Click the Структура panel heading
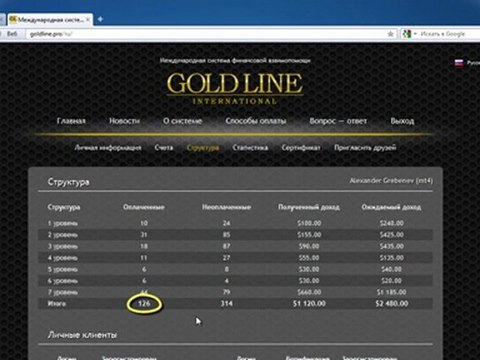The height and width of the screenshot is (360, 480). point(68,182)
